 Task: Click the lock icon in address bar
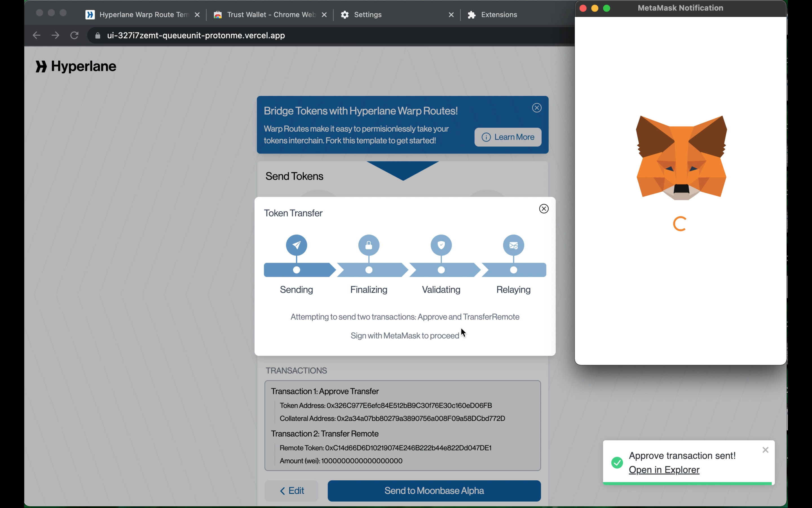[x=98, y=36]
